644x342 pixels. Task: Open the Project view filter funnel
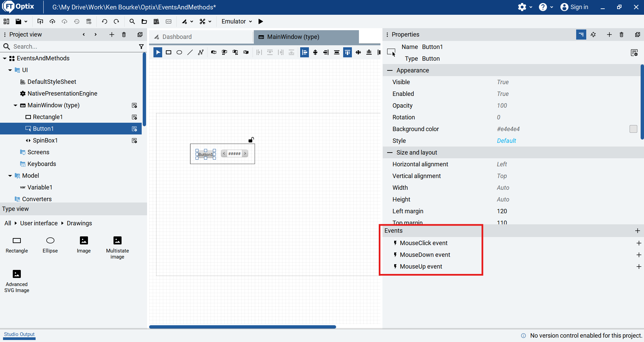[141, 47]
